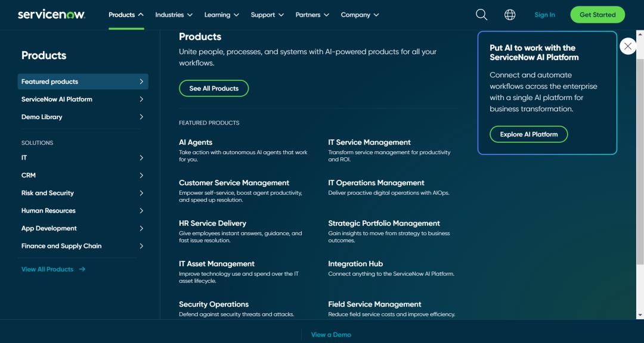This screenshot has height=343, width=644.
Task: Open Field Service Management product
Action: 374,304
